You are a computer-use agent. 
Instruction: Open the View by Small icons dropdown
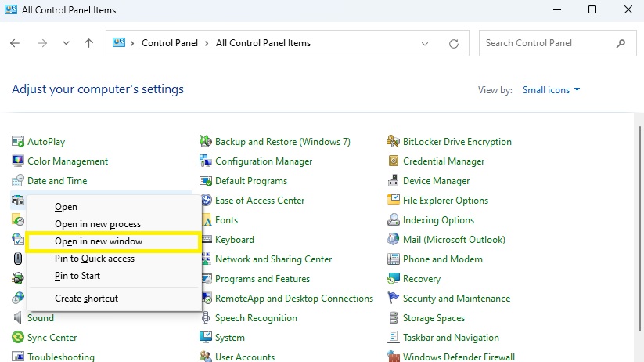click(551, 89)
